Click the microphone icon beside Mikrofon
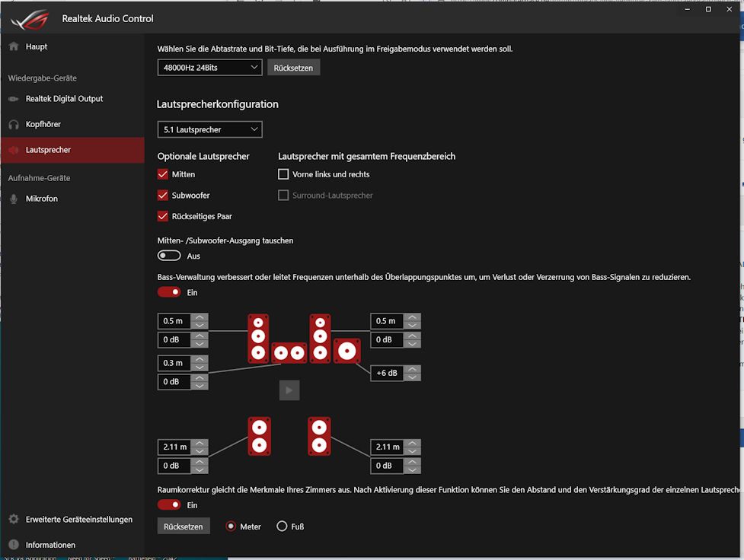The width and height of the screenshot is (744, 560). pos(14,199)
